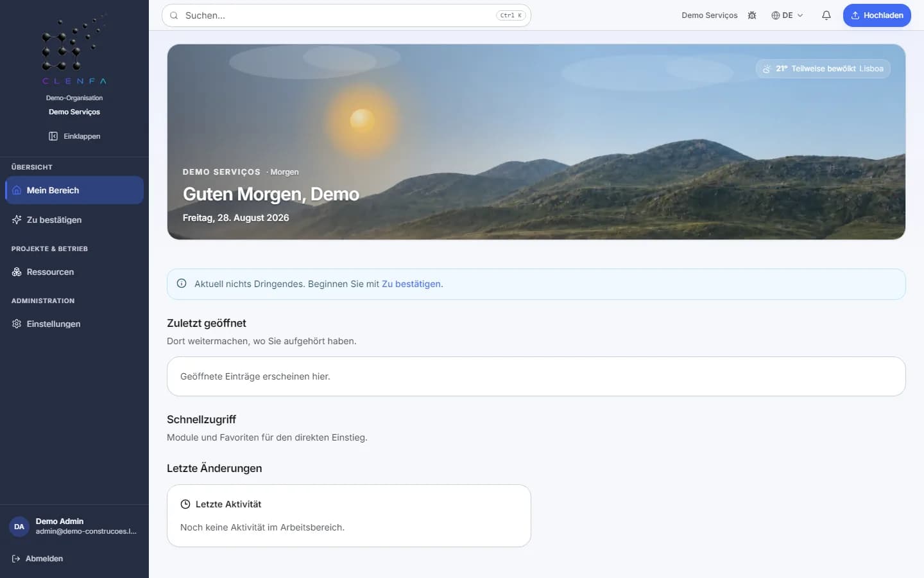Open Zu bestätigen in sidebar menu
The height and width of the screenshot is (578, 924).
(74, 220)
